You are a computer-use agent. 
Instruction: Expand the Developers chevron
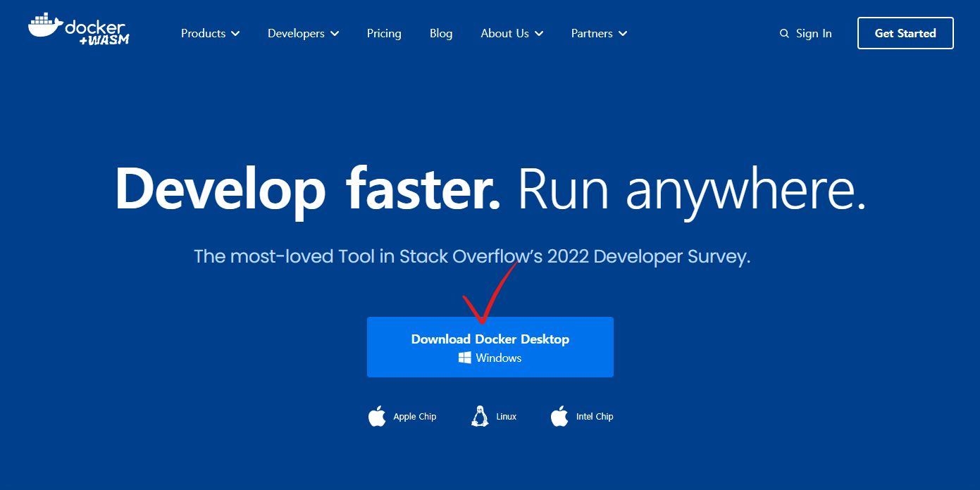[335, 34]
